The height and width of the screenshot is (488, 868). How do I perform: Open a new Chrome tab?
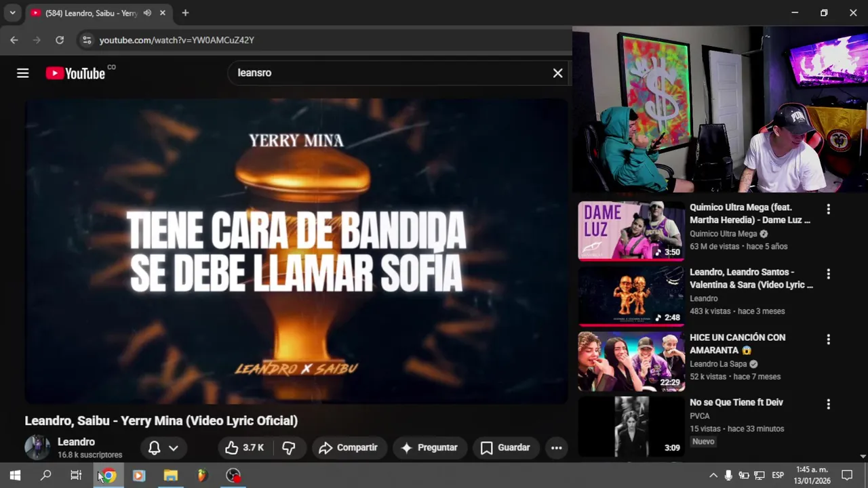click(x=185, y=13)
